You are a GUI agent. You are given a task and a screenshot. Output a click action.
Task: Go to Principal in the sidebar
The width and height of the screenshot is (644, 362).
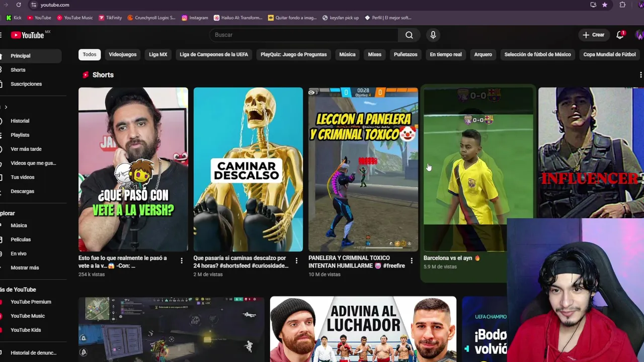pyautogui.click(x=31, y=56)
